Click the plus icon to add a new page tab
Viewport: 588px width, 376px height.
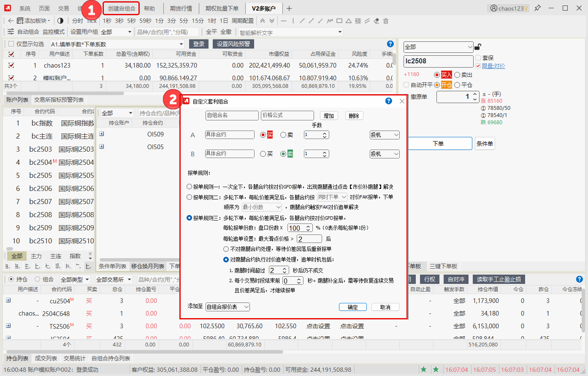pos(289,8)
